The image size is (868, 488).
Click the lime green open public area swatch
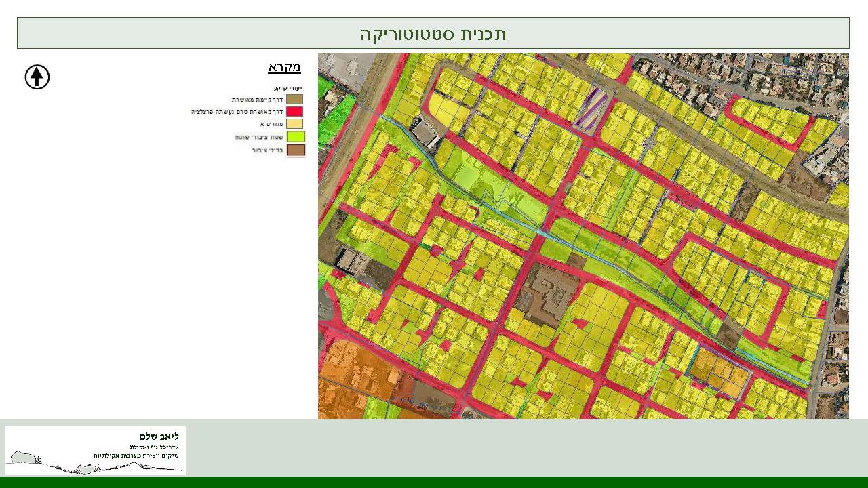pos(295,137)
